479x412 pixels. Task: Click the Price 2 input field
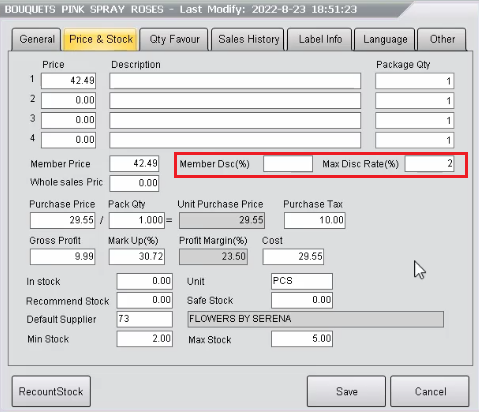pos(68,101)
